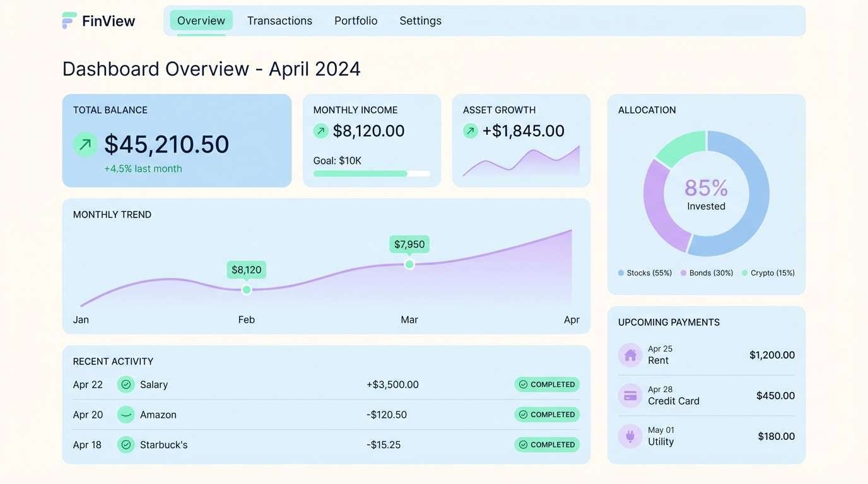Select the green upward arrow on Total Balance
Viewport: 868px width, 484px height.
pos(85,144)
